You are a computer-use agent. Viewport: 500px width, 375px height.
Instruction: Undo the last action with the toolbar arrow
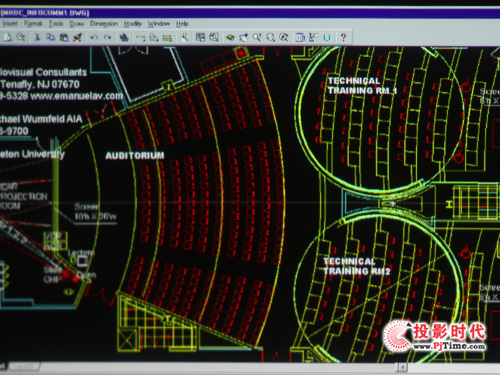click(94, 37)
